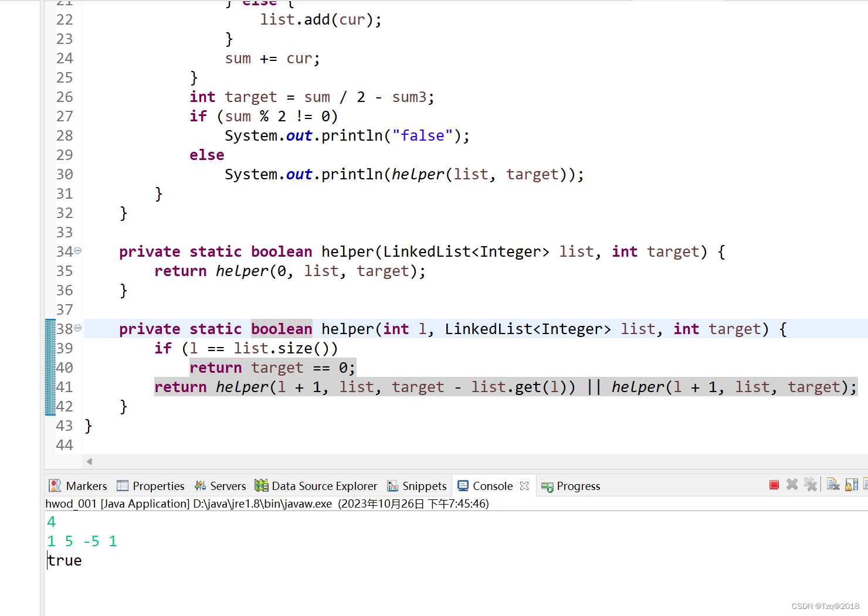The width and height of the screenshot is (868, 616).
Task: Click the editor horizontal scrollbar left arrow
Action: [x=89, y=461]
